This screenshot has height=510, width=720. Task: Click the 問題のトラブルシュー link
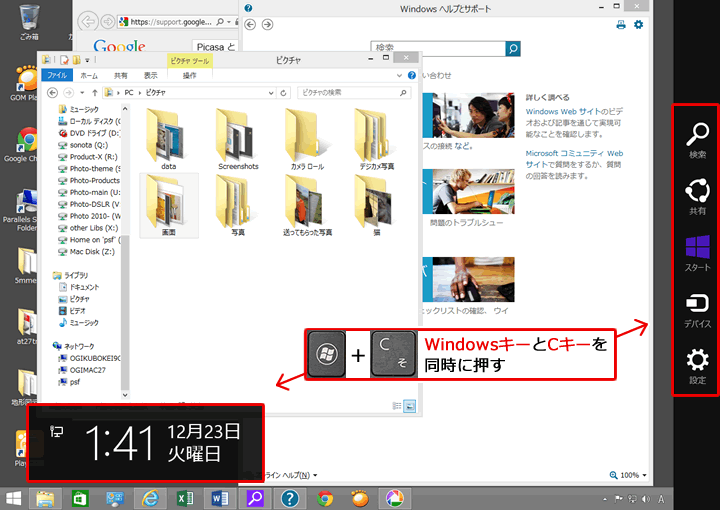click(x=466, y=223)
